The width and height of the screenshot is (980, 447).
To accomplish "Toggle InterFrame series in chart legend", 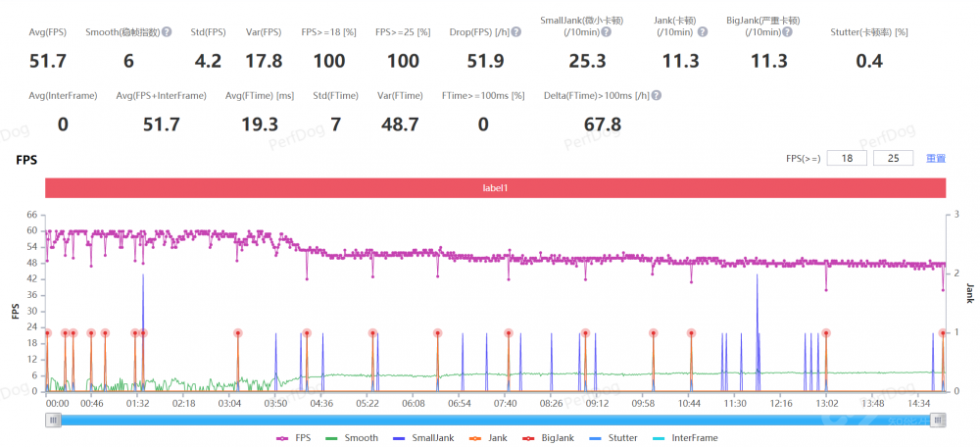I will (683, 438).
